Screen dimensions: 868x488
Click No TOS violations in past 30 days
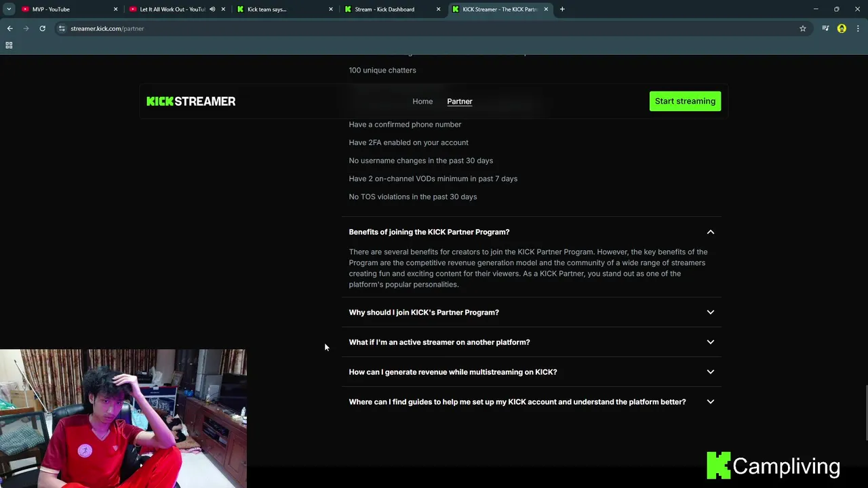click(x=413, y=197)
